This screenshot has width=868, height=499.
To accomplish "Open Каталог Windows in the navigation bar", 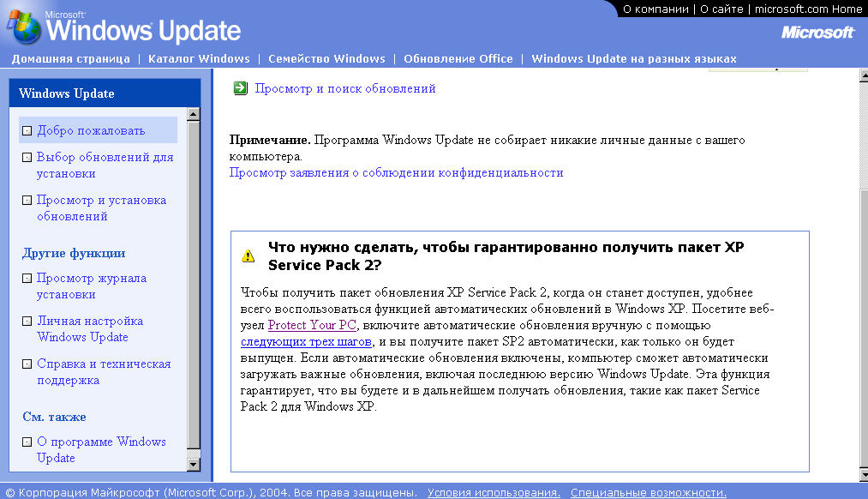I will 199,58.
